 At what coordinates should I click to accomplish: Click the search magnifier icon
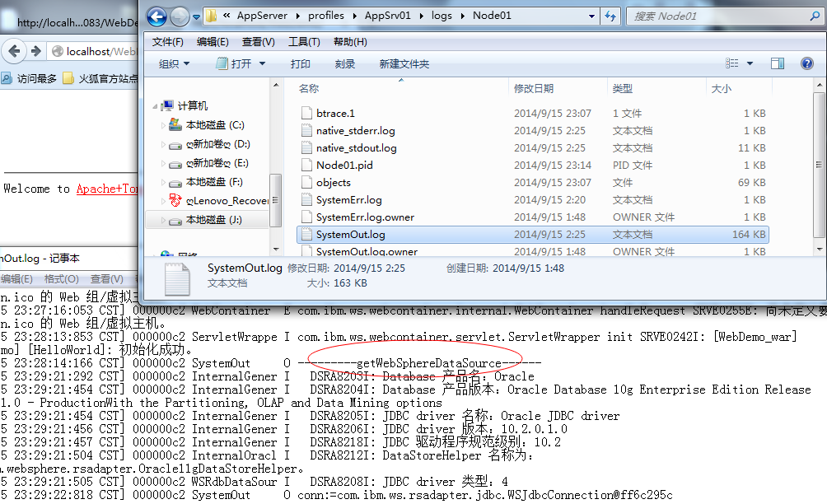pyautogui.click(x=815, y=16)
